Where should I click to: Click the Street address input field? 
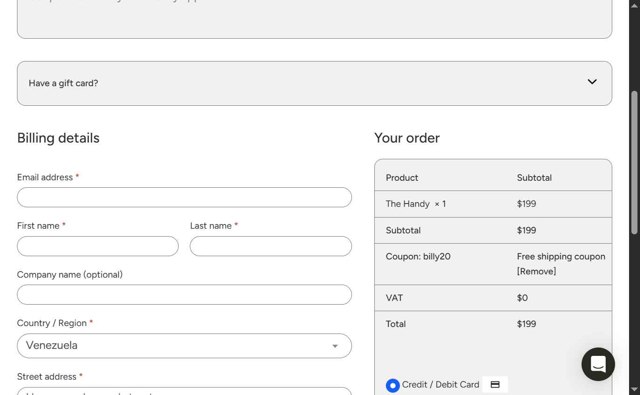pos(184,391)
